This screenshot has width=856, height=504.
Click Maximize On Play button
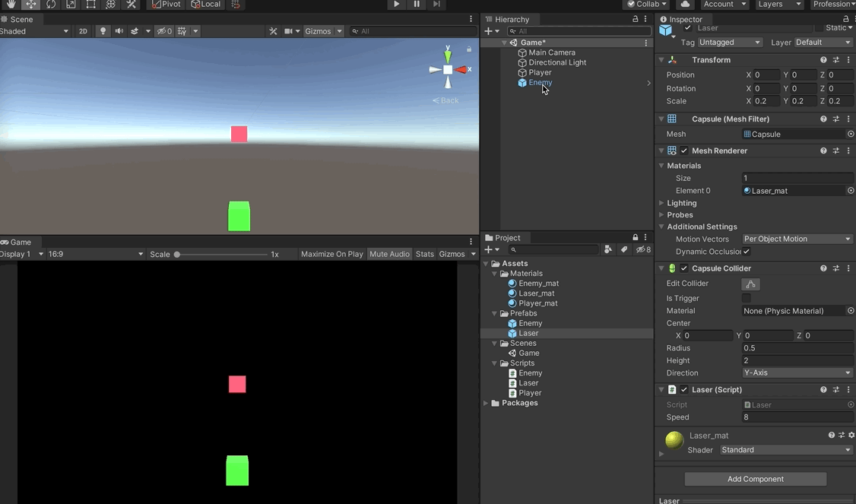(332, 254)
